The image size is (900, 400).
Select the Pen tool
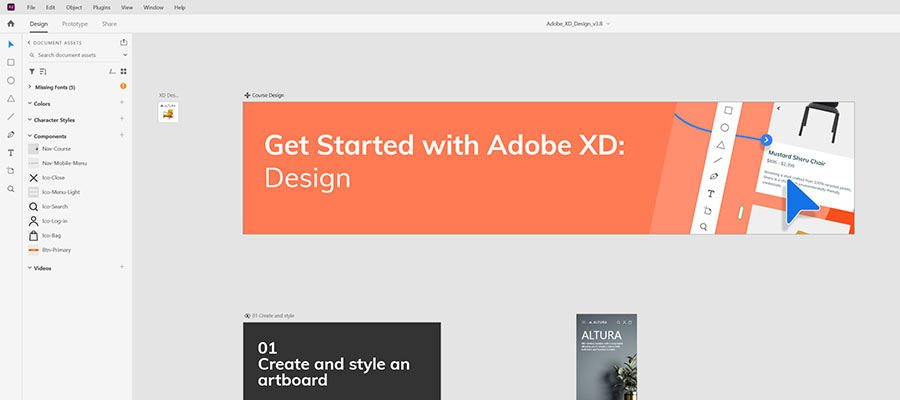pos(10,134)
